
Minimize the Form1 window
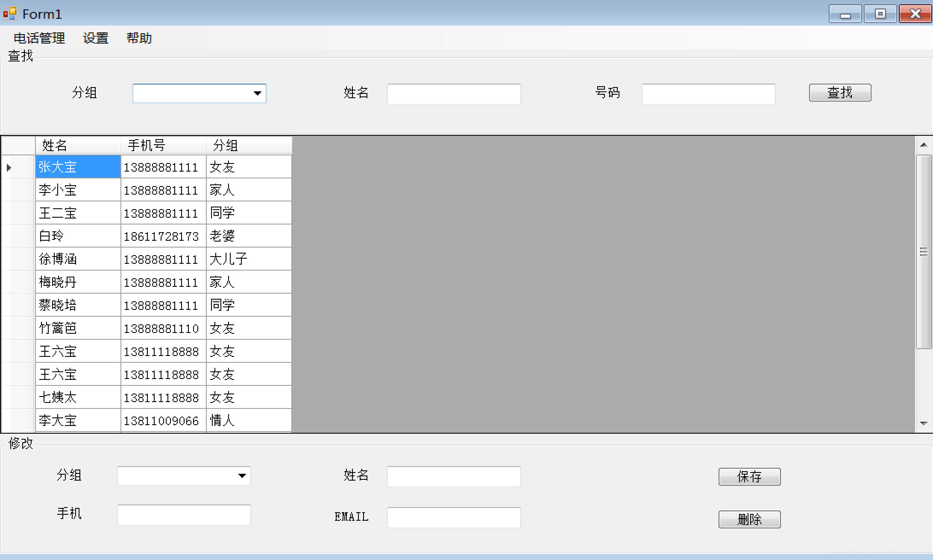point(845,14)
